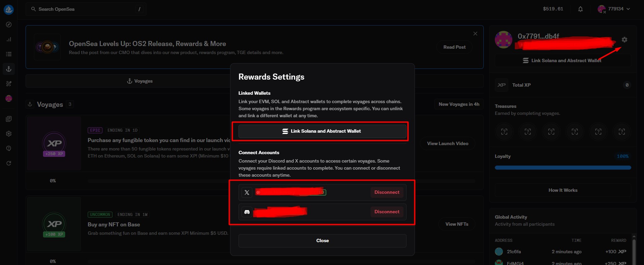Click the Loyalty progress bar
644x265 pixels.
[x=563, y=168]
